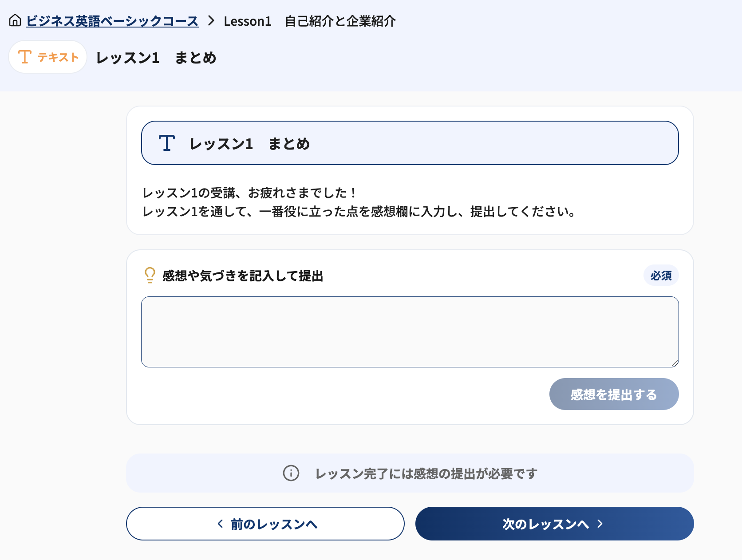Click the blue T icon in the card header
Image resolution: width=742 pixels, height=560 pixels.
coord(167,143)
